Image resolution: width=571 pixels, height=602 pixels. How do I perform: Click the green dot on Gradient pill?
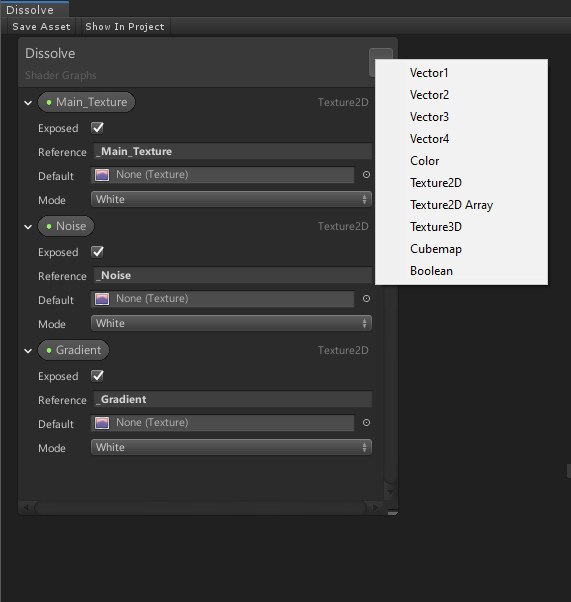click(49, 351)
